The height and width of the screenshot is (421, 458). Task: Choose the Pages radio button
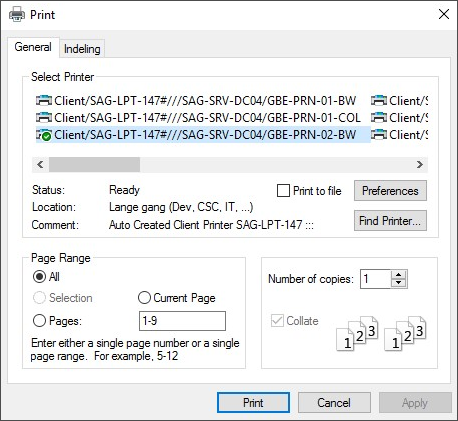click(39, 321)
